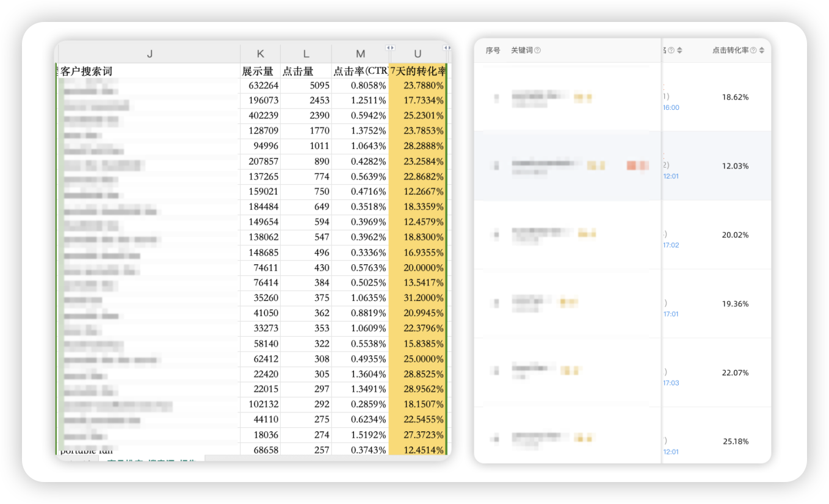Image resolution: width=829 pixels, height=504 pixels.
Task: Select cell with impressions 102132
Action: [x=261, y=405]
